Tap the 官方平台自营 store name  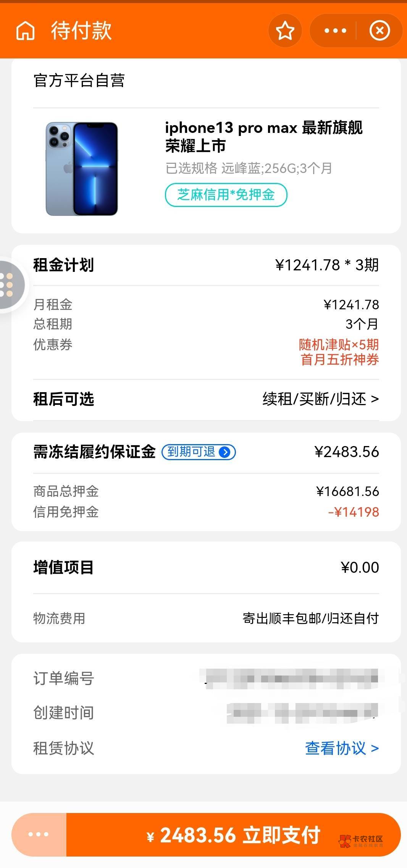click(x=79, y=81)
